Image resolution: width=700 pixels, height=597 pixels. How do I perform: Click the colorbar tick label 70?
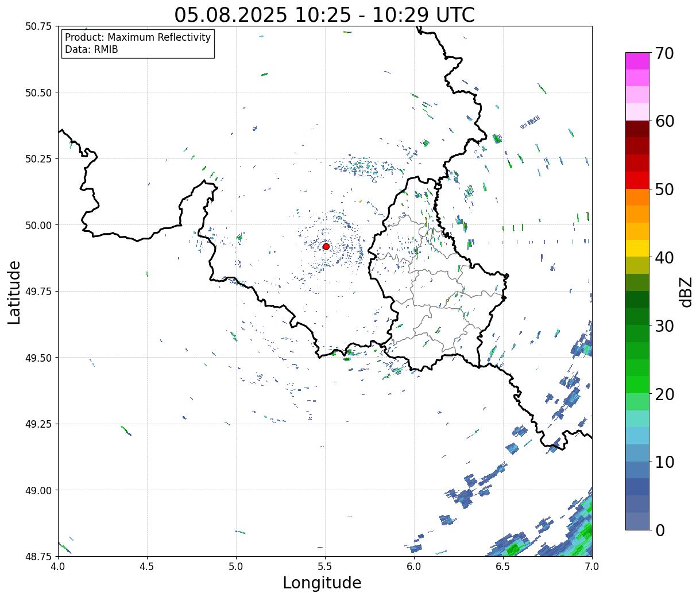664,53
